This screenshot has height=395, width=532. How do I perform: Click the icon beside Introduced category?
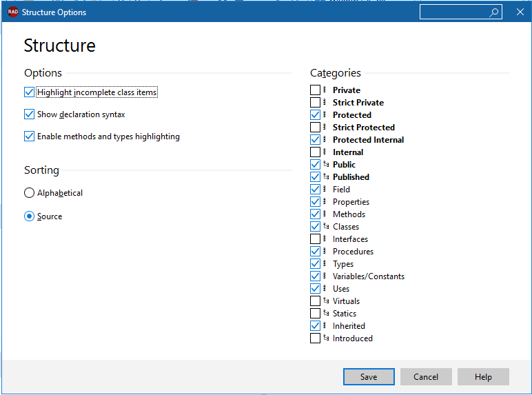point(326,338)
